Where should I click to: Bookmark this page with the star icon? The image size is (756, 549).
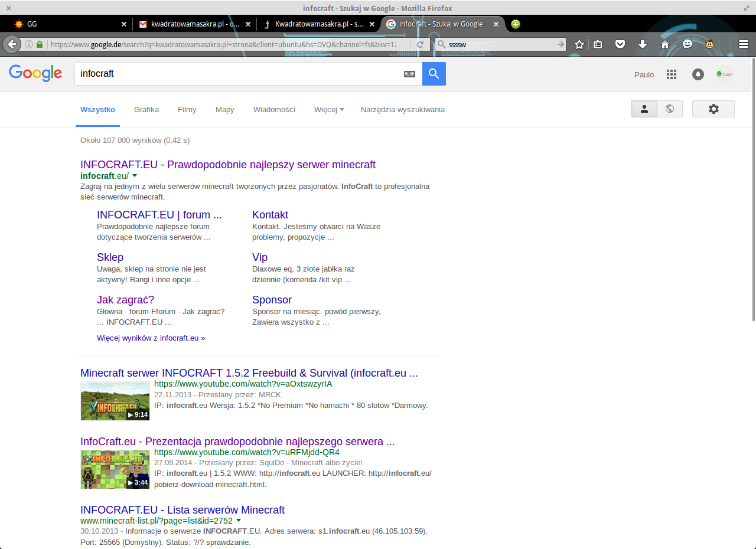pos(579,44)
